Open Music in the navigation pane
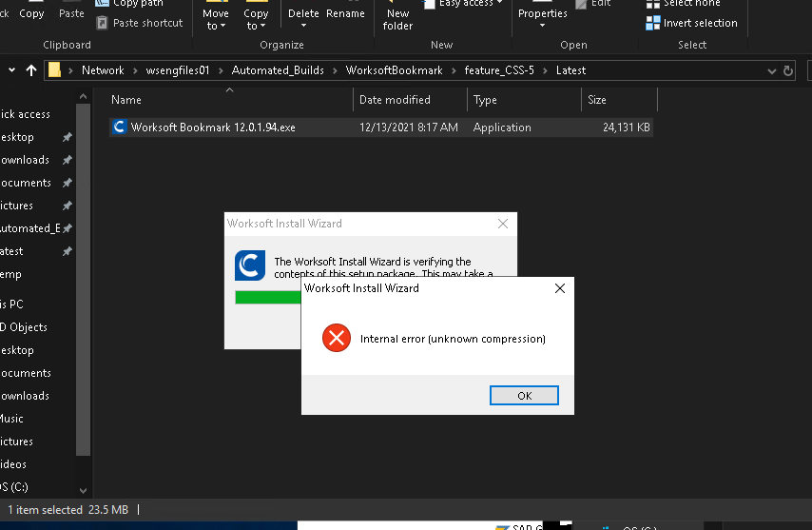This screenshot has height=530, width=812. click(12, 418)
